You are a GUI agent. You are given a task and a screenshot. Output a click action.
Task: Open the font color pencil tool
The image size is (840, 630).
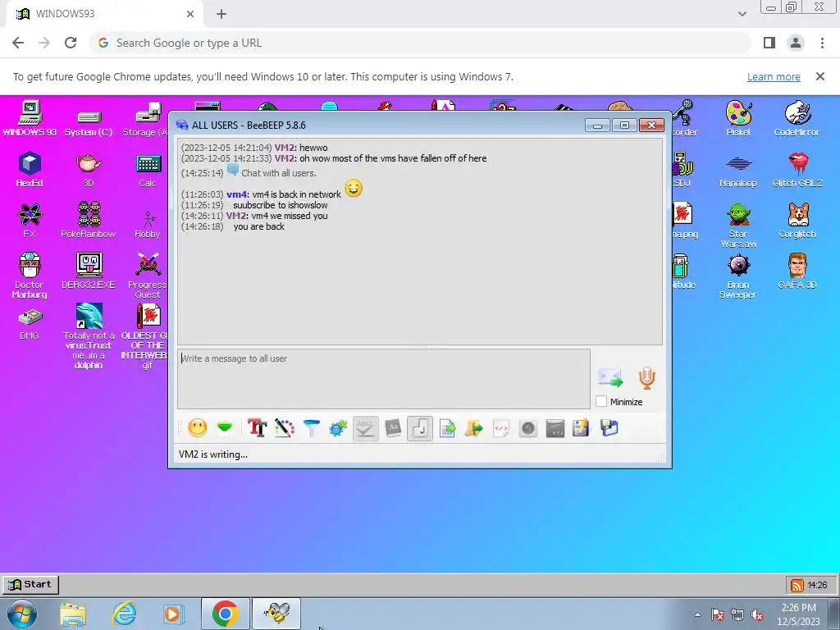click(x=285, y=428)
